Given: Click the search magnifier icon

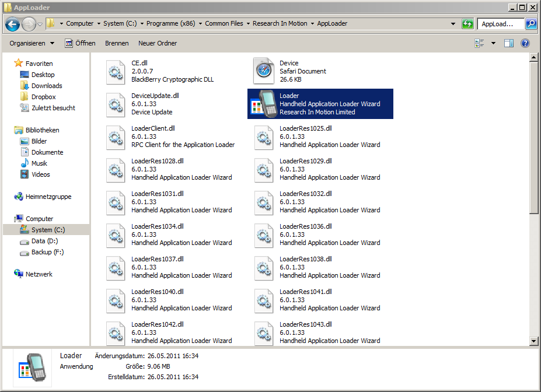Looking at the screenshot, I should click(x=530, y=24).
